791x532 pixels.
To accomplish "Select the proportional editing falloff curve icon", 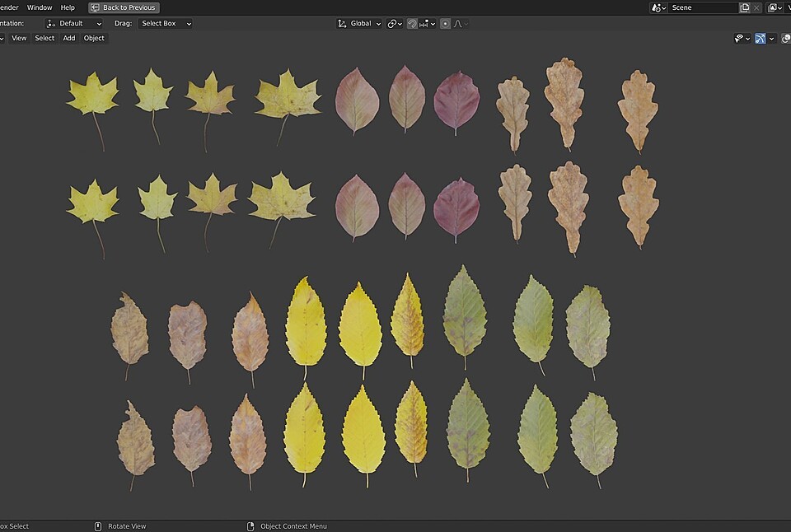I will click(458, 23).
